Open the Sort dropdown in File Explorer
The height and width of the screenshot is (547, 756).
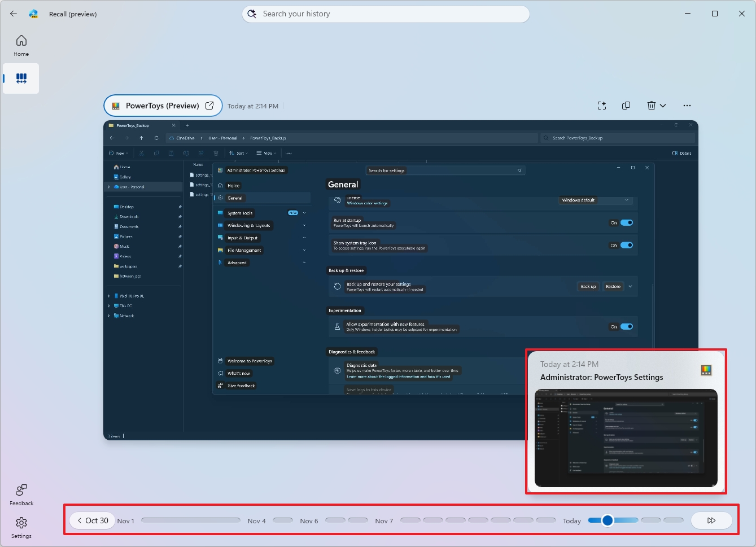(238, 153)
